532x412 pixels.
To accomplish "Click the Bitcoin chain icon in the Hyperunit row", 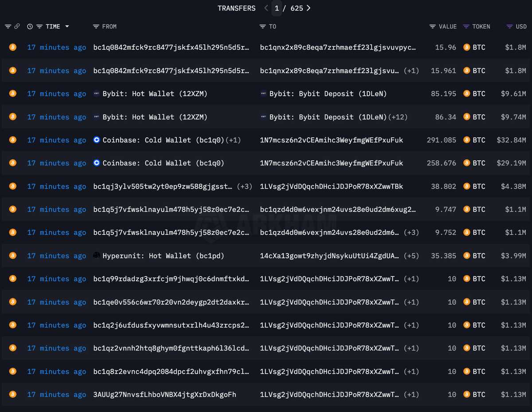I will (13, 255).
